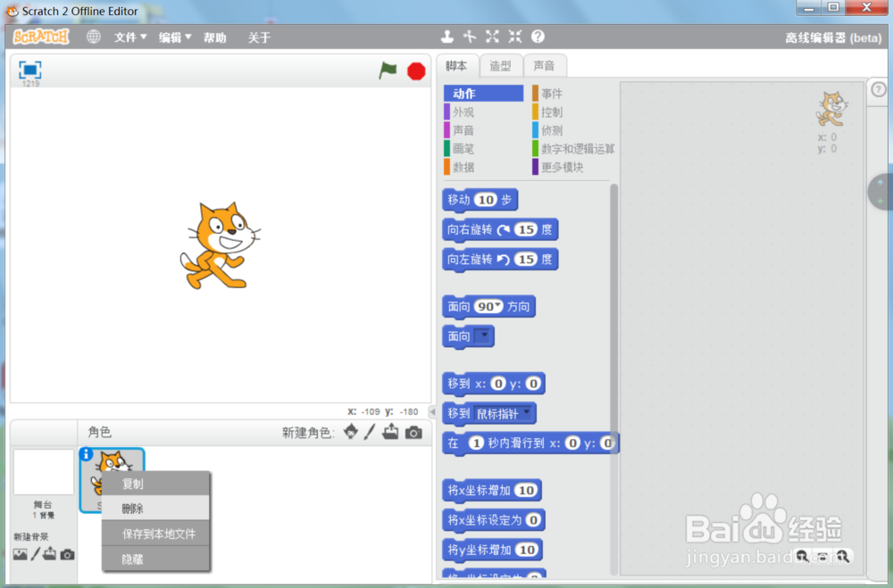Open the tips help question-mark panel
The image size is (893, 588).
[x=879, y=89]
